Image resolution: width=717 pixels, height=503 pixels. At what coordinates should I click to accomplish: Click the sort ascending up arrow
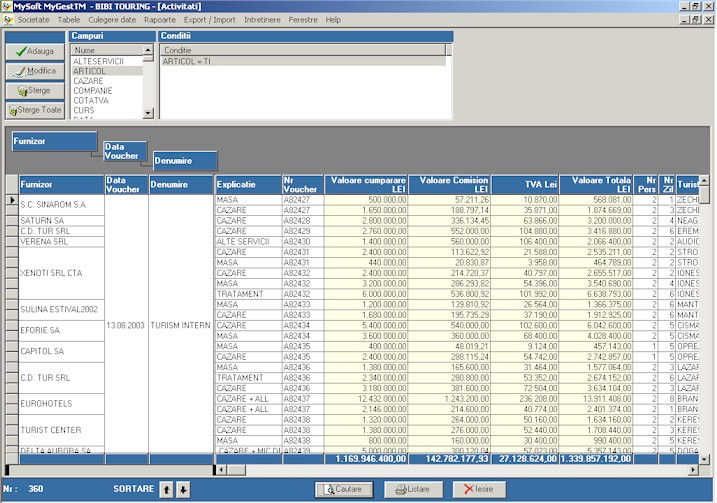tap(166, 489)
